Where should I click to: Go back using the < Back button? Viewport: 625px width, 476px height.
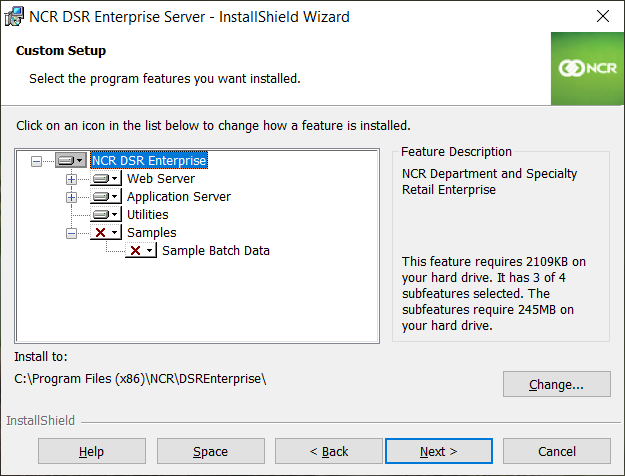click(329, 451)
